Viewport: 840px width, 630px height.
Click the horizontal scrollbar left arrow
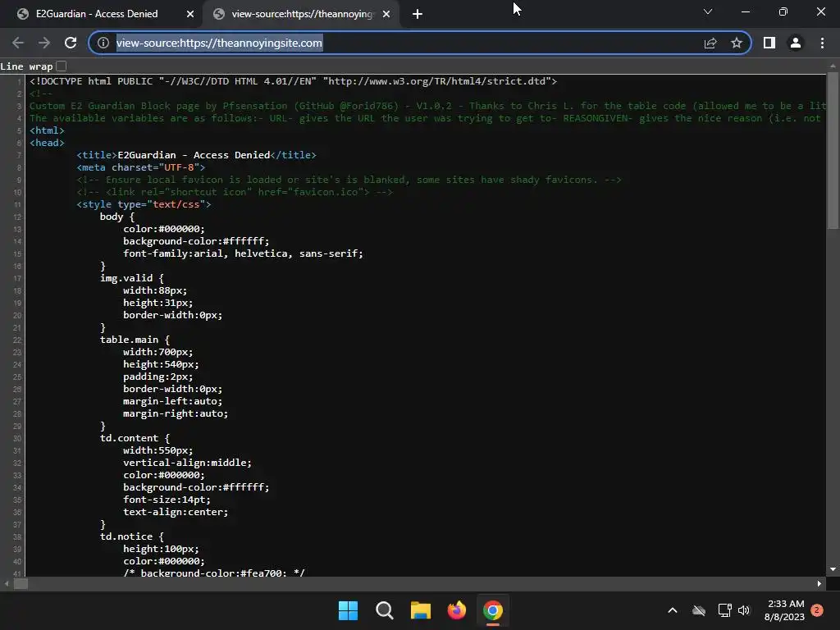click(x=7, y=584)
